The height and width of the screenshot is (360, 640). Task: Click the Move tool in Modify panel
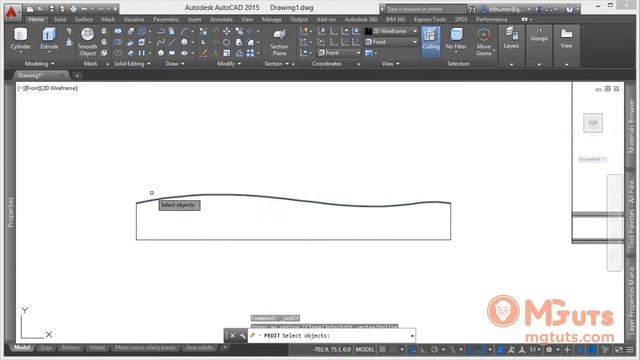coord(227,31)
